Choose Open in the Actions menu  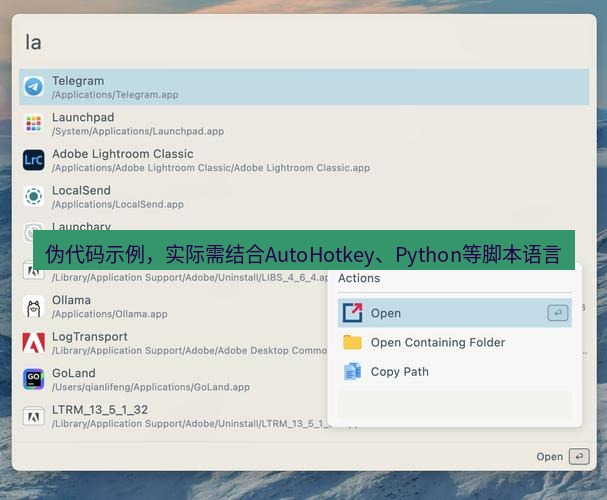455,313
